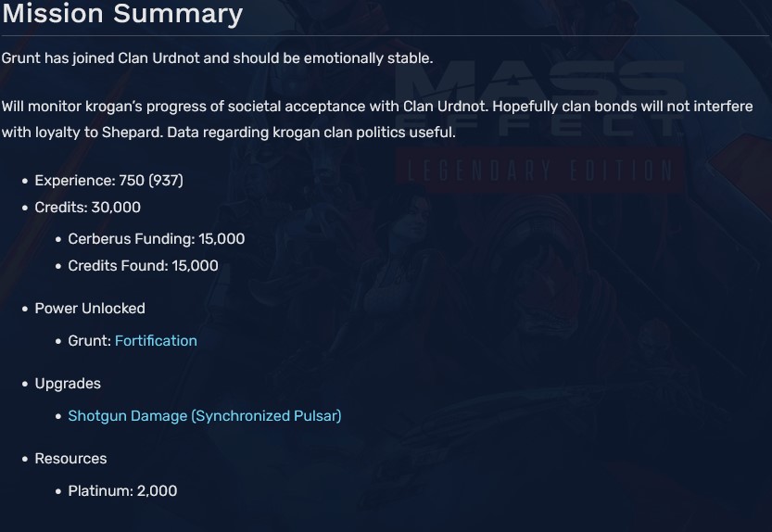Open the Fortification power link

pyautogui.click(x=156, y=341)
